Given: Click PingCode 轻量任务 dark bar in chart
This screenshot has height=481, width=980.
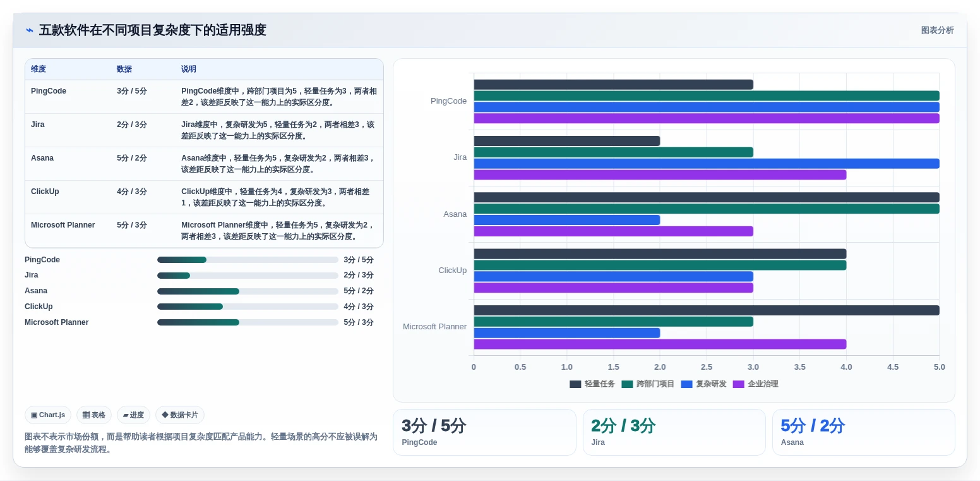Looking at the screenshot, I should point(613,85).
